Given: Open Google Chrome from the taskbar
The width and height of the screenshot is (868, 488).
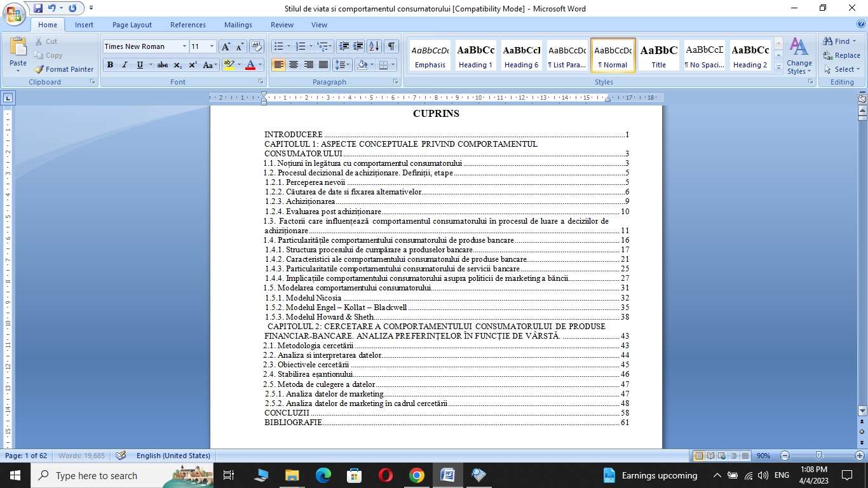Looking at the screenshot, I should tap(416, 475).
